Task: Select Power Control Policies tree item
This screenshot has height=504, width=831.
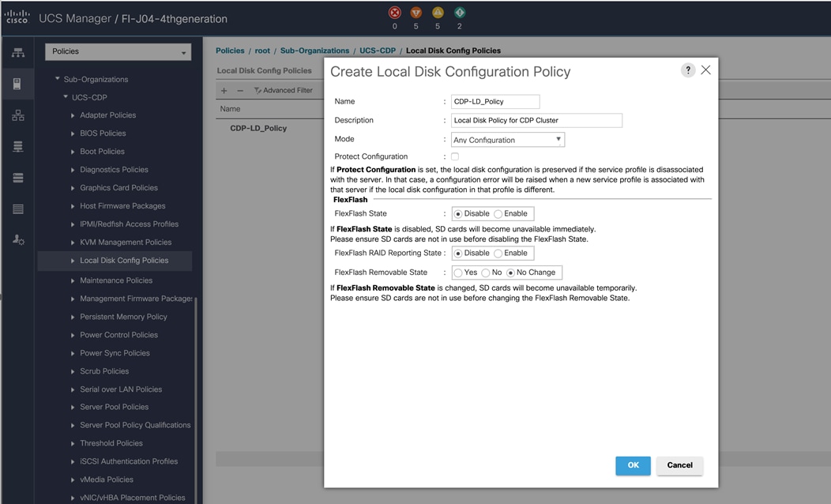Action: [x=118, y=335]
